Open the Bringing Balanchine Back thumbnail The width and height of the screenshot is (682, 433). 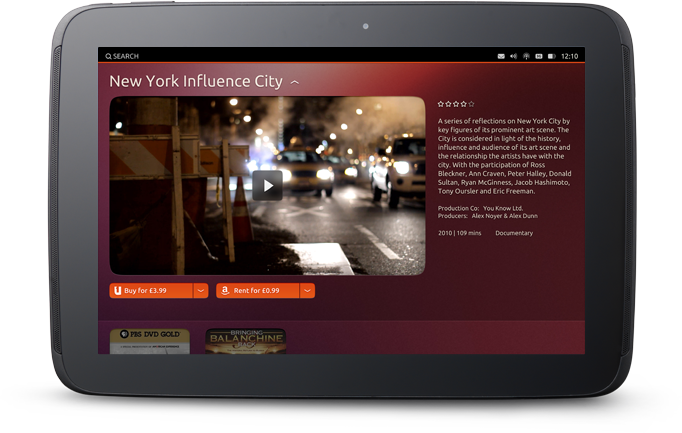tap(246, 341)
